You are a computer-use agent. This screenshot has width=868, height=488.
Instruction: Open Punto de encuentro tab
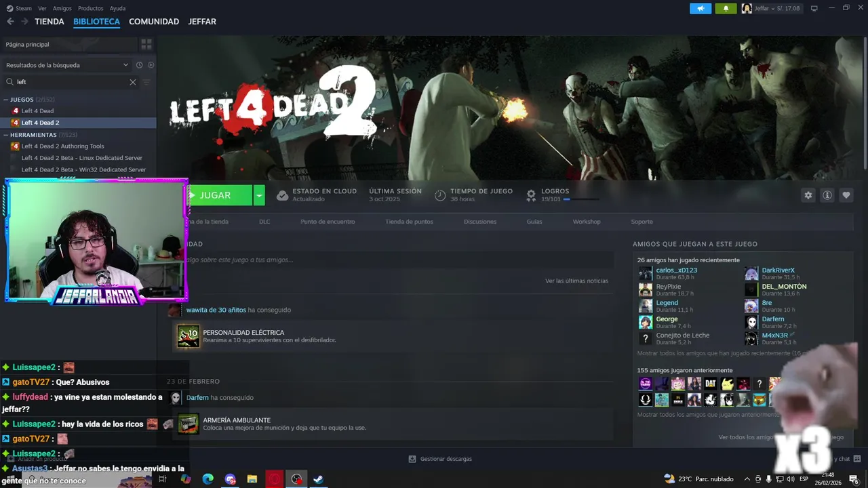328,222
